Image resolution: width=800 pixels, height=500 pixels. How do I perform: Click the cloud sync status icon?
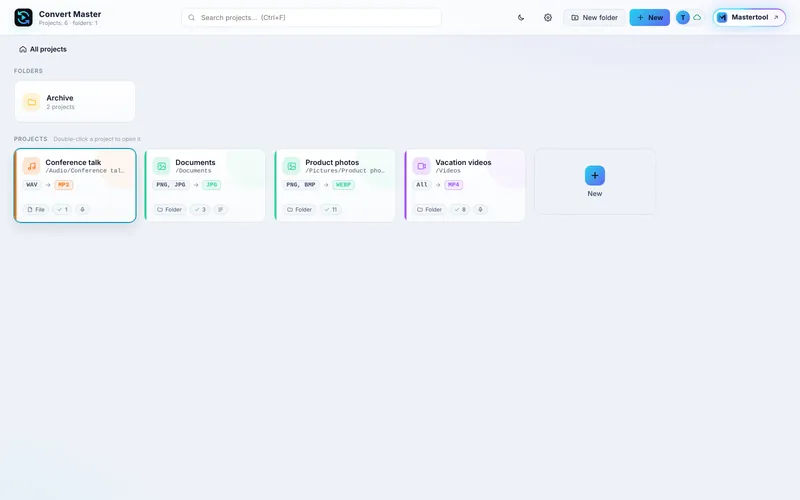coord(697,17)
